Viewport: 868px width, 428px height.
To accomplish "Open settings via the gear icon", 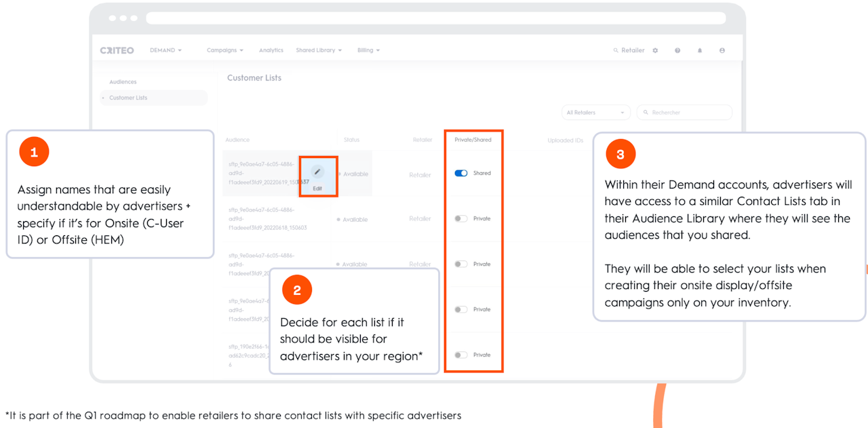I will pyautogui.click(x=655, y=50).
